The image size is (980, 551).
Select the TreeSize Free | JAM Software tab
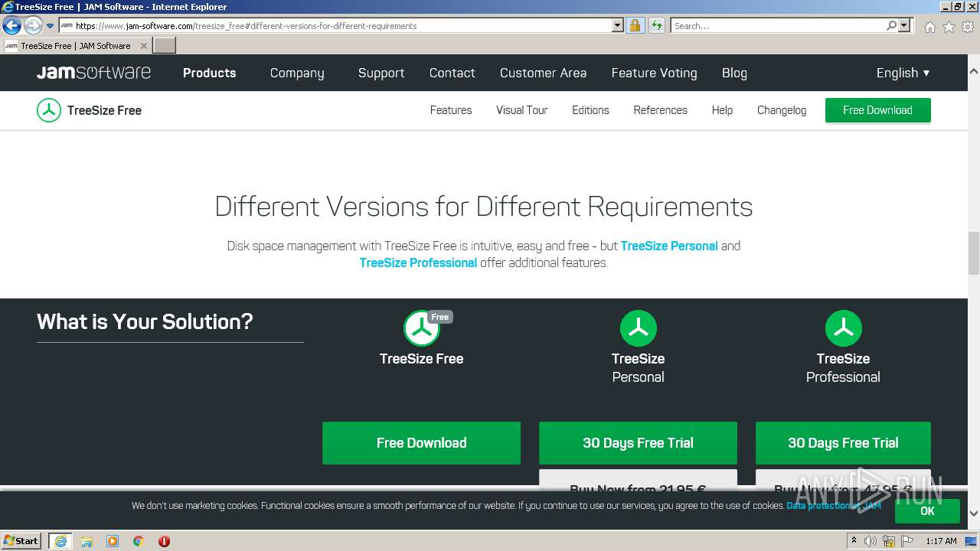point(75,46)
